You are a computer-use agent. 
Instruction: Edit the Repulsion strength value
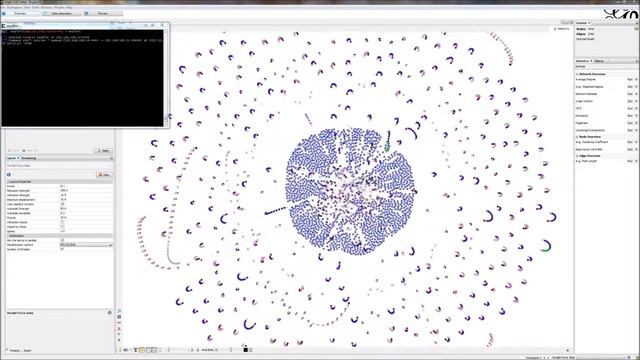click(86, 191)
